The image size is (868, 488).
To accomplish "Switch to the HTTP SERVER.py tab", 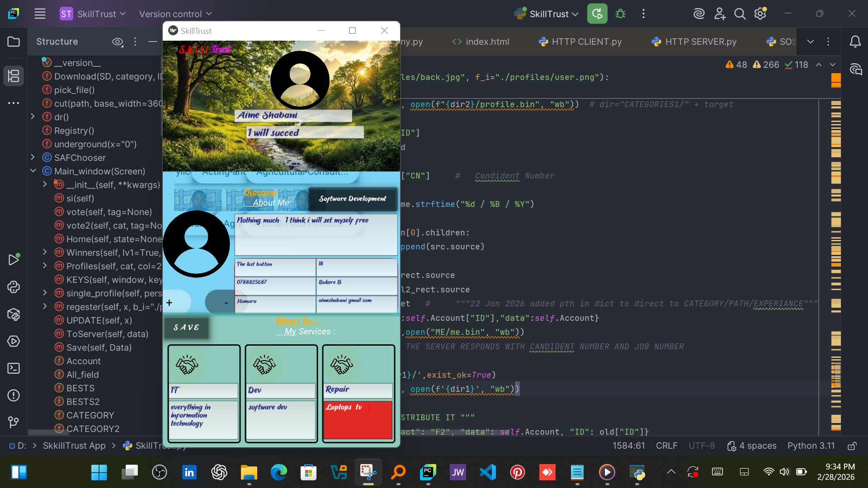I will click(x=694, y=42).
